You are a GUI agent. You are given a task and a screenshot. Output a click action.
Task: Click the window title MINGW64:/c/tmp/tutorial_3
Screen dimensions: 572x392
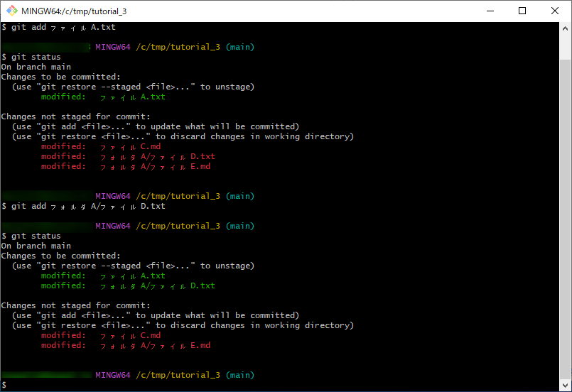[x=74, y=11]
